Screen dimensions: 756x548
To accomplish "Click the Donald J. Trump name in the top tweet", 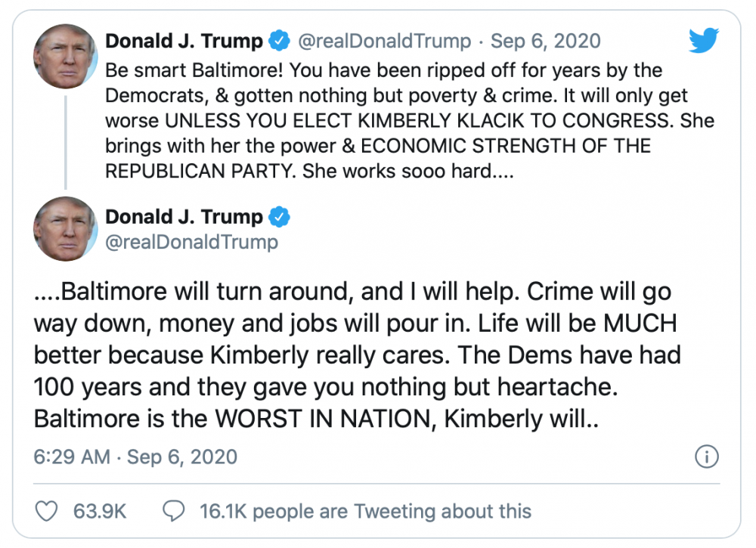I will 184,40.
